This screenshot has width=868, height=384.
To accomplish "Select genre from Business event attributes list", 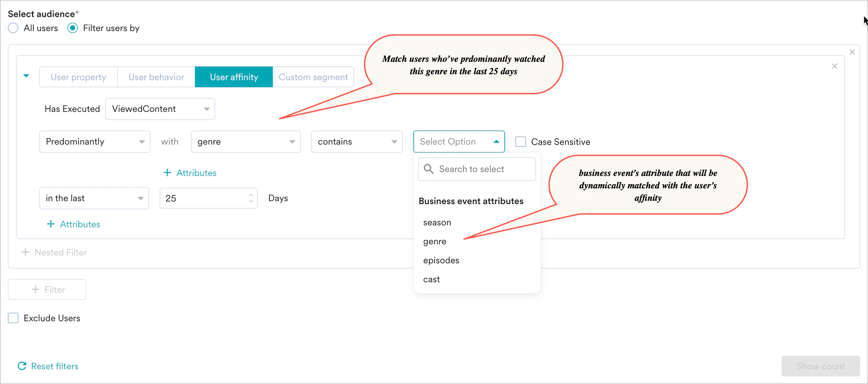I will (434, 241).
